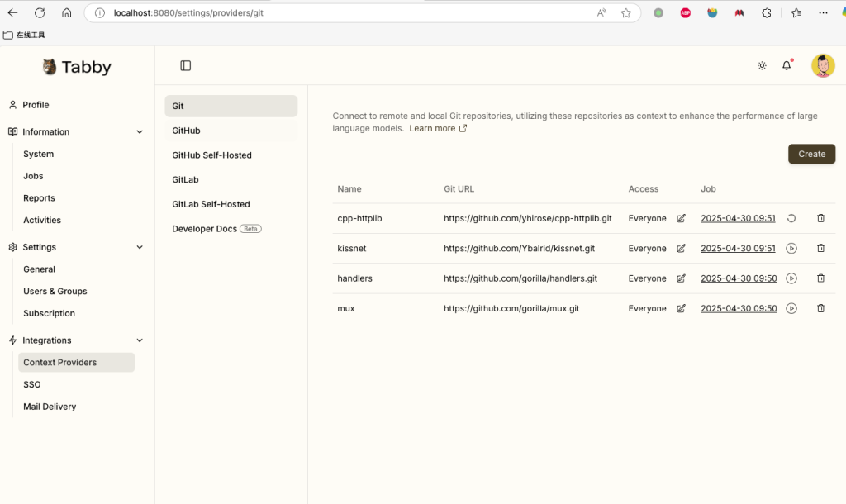Go back with browser back arrow
Image resolution: width=846 pixels, height=504 pixels.
12,13
